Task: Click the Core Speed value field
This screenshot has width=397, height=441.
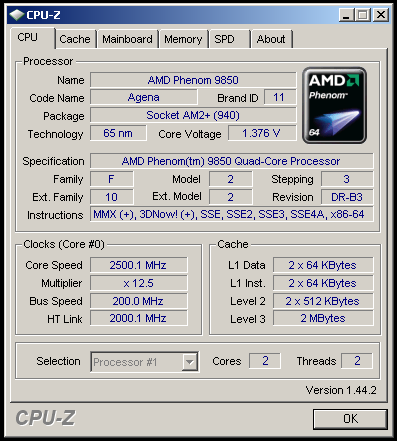Action: [138, 265]
